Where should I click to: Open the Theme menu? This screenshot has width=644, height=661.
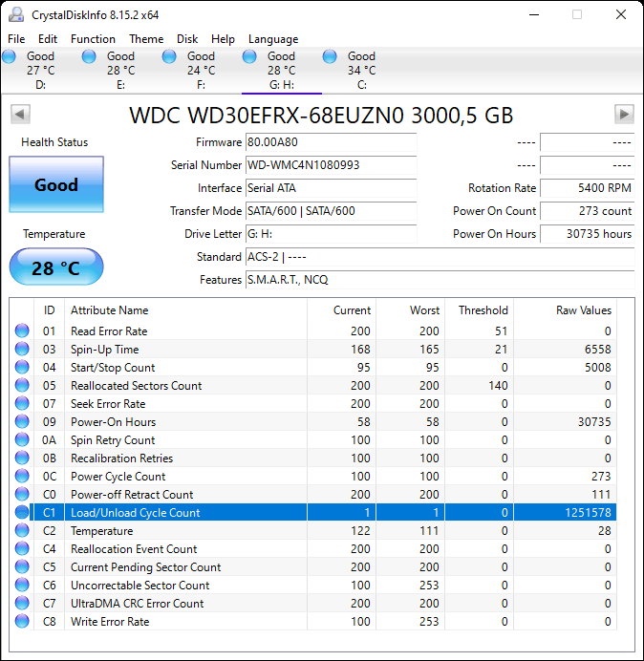pos(146,39)
